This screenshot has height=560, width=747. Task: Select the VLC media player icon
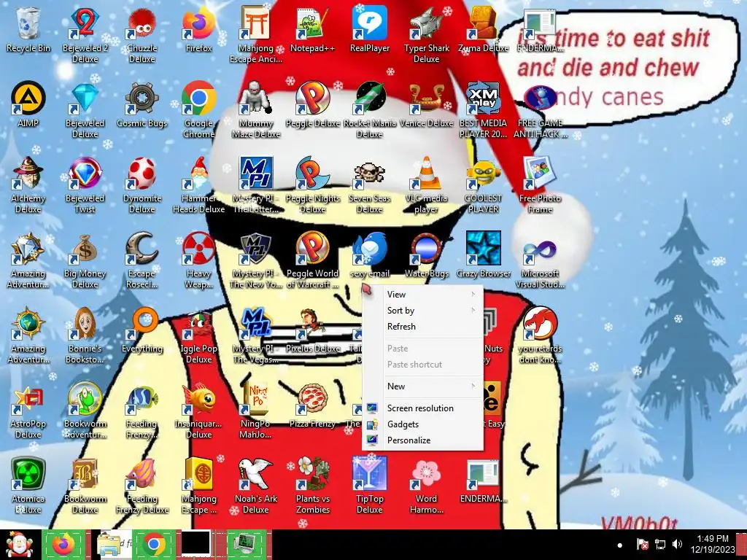[x=426, y=174]
